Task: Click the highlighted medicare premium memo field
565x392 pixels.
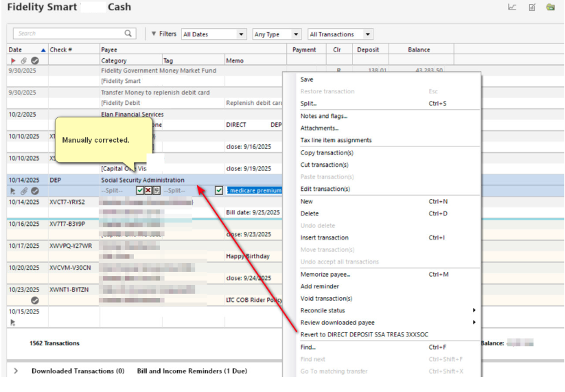Action: click(x=254, y=190)
